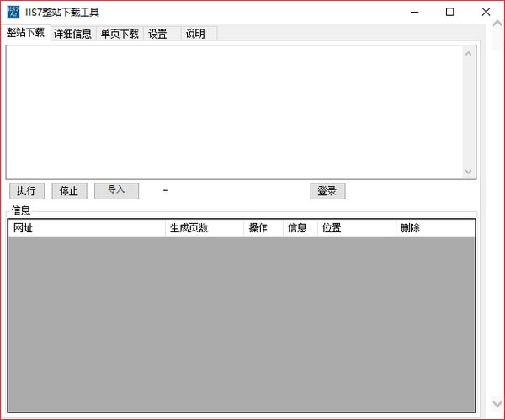The height and width of the screenshot is (420, 505).
Task: Open the 说明 tab
Action: [x=195, y=34]
